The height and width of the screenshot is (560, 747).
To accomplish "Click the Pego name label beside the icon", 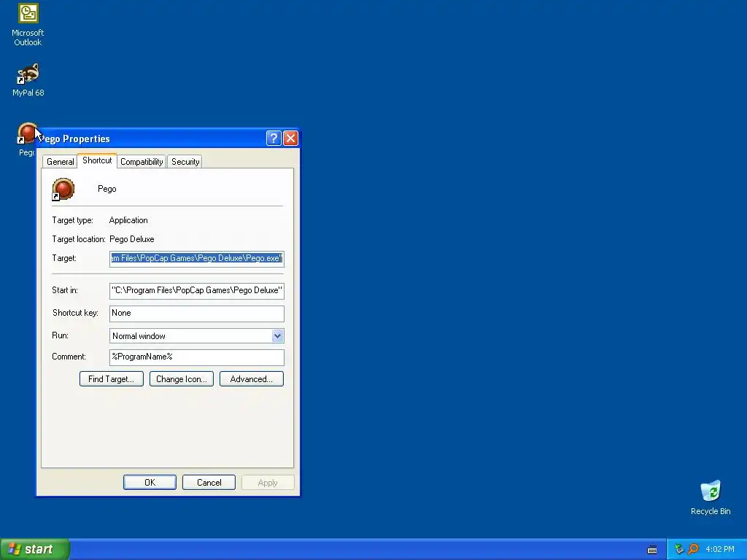I will (x=107, y=189).
